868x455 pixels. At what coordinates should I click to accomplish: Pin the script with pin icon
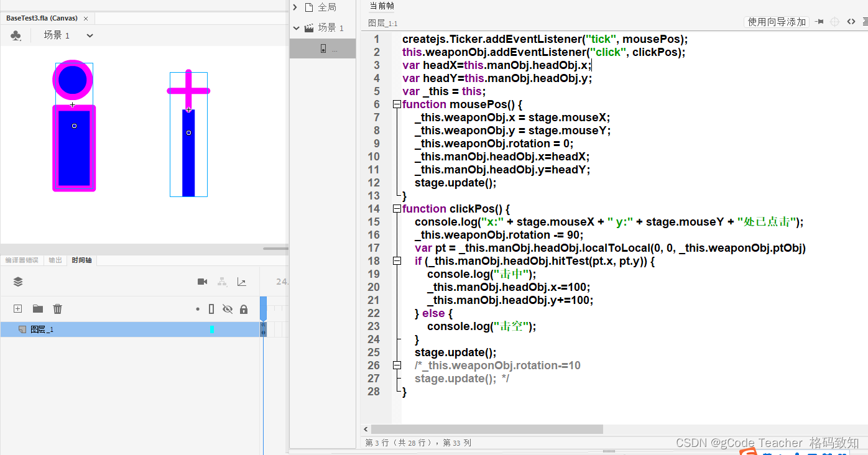[x=820, y=22]
